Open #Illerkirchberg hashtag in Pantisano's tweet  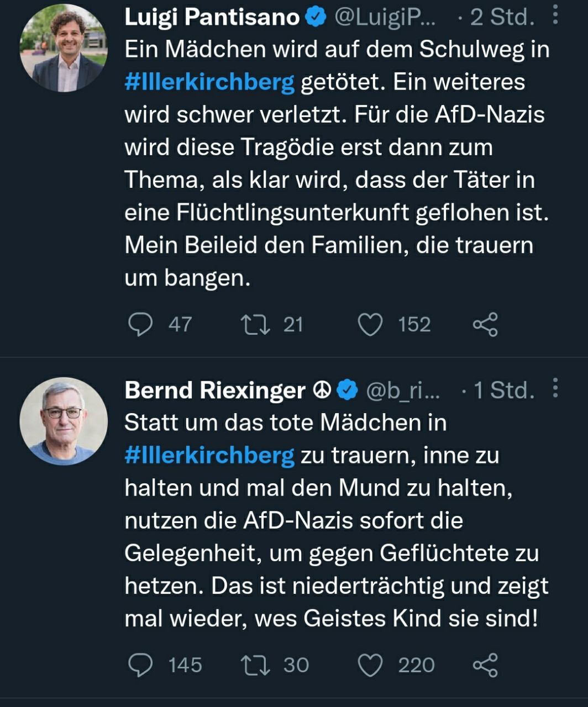coord(209,82)
